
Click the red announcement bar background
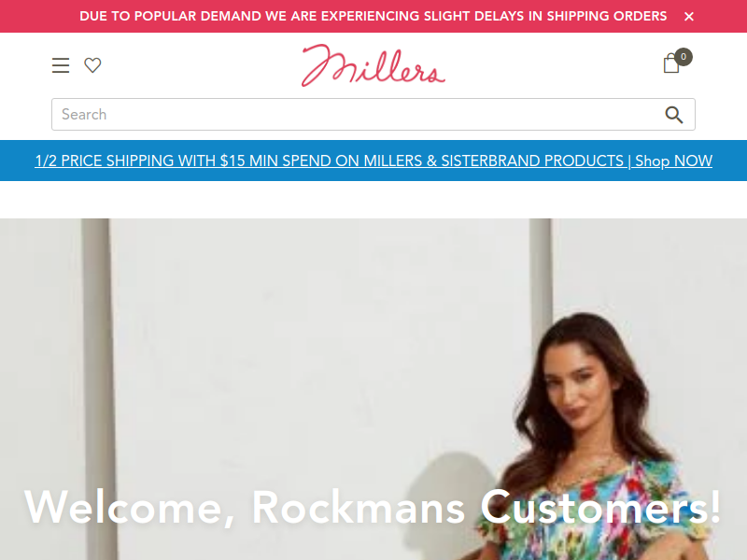click(x=38, y=16)
